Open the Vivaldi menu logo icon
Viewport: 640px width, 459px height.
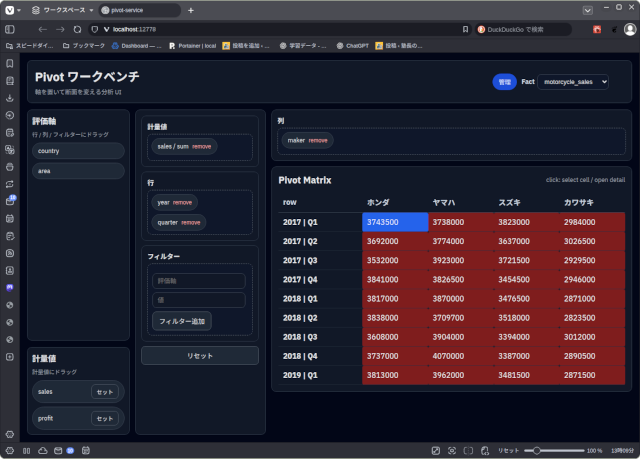pos(10,10)
